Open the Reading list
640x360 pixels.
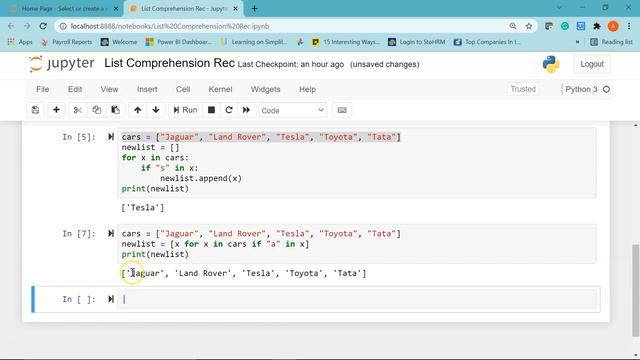611,42
